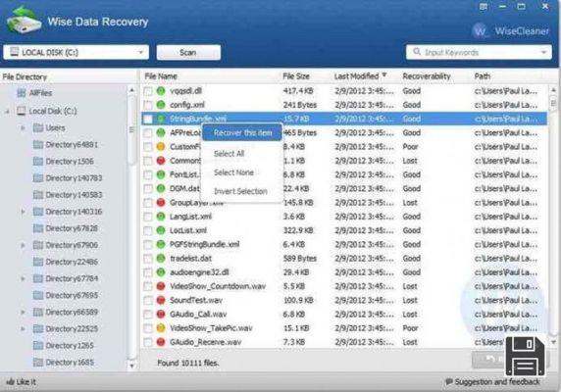The image size is (561, 392).
Task: Click the file list vertical scrollbar thumb
Action: (553, 103)
